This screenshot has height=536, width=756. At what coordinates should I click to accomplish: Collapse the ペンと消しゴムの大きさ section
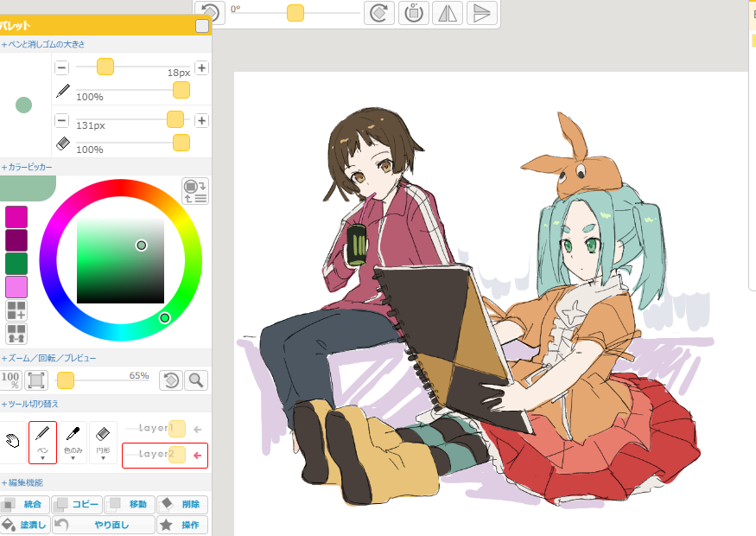(x=43, y=44)
